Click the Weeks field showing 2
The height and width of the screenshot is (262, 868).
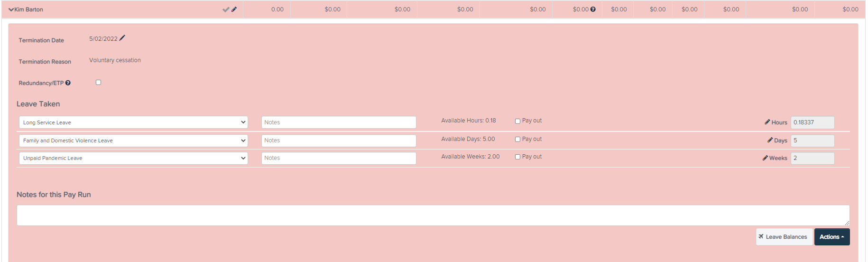click(x=813, y=158)
